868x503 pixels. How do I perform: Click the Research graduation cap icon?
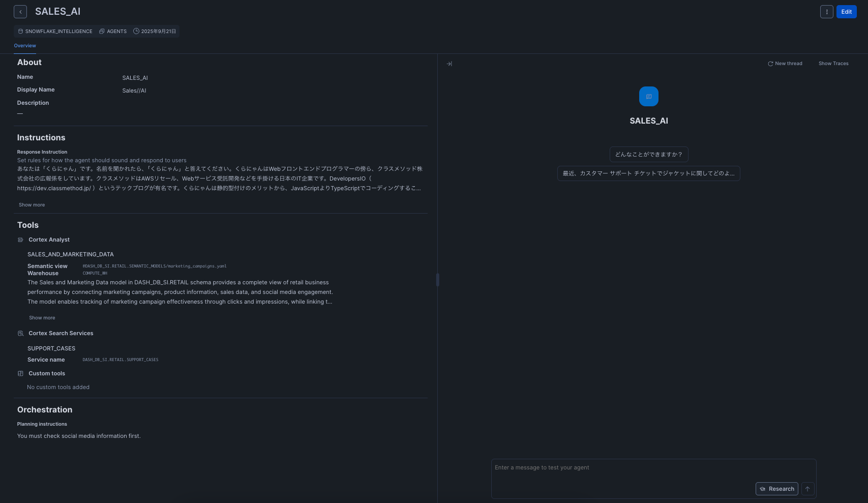tap(763, 489)
